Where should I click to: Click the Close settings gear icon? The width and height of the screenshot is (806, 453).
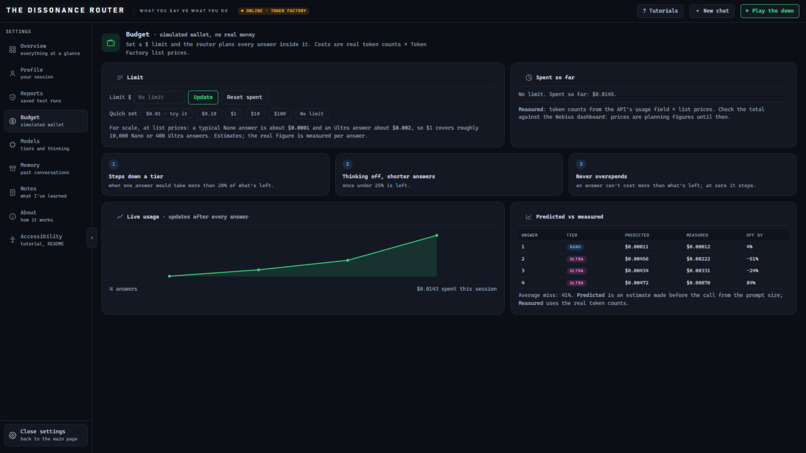tap(12, 436)
